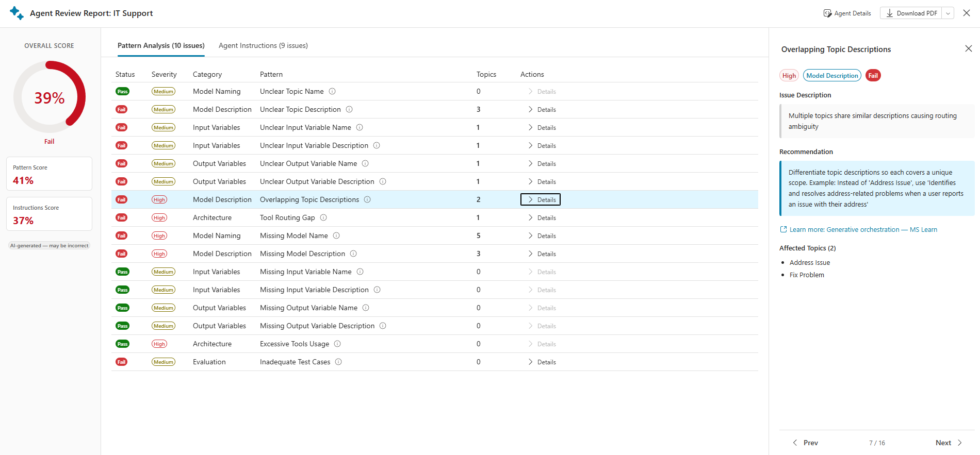Screen dimensions: 980x455
Task: Click the 39% overall score gauge
Action: [50, 97]
